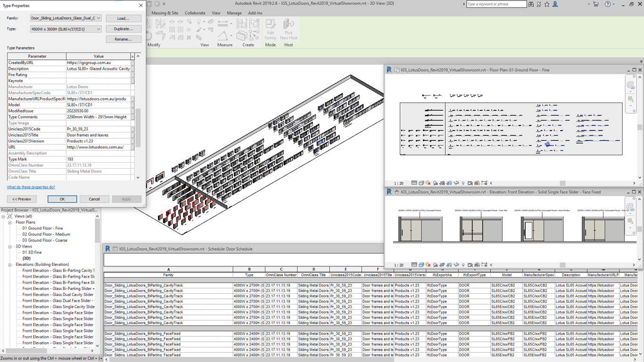This screenshot has width=644, height=362.
Task: Collapse the 3D Views node in Project Browser
Action: tap(10, 247)
